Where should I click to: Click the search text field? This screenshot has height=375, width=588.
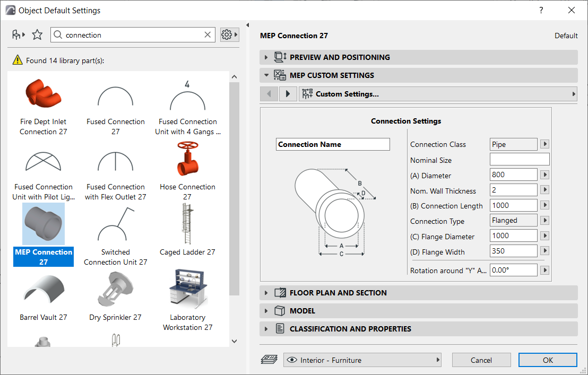click(x=133, y=35)
